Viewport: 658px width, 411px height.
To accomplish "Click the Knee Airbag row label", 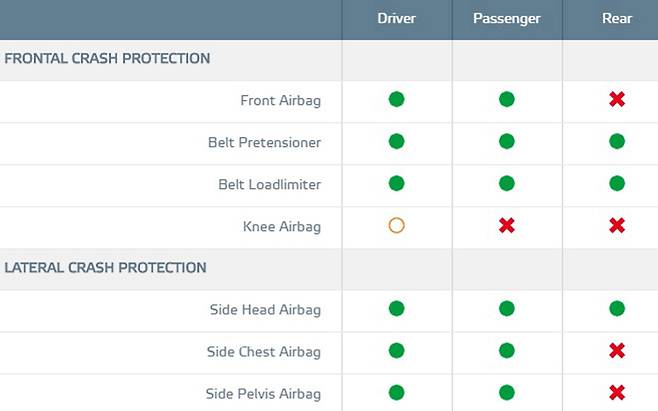I will coord(282,227).
